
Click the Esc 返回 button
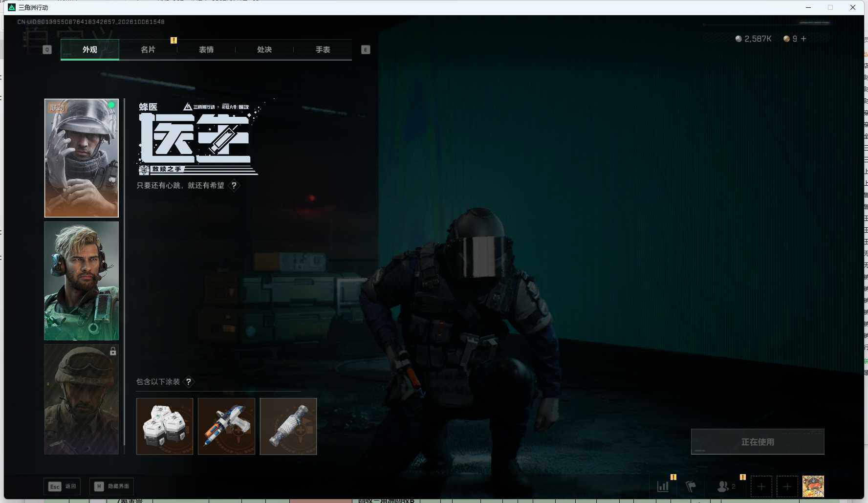[x=62, y=486]
